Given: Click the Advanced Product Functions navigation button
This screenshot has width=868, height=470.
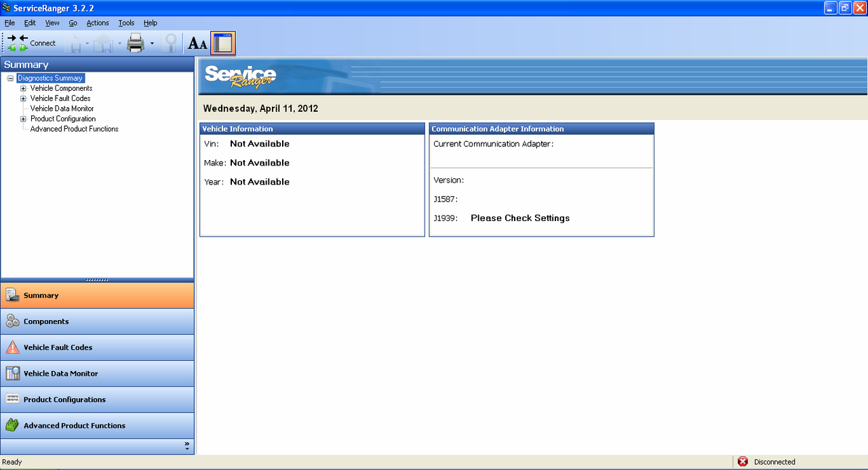Looking at the screenshot, I should 97,426.
